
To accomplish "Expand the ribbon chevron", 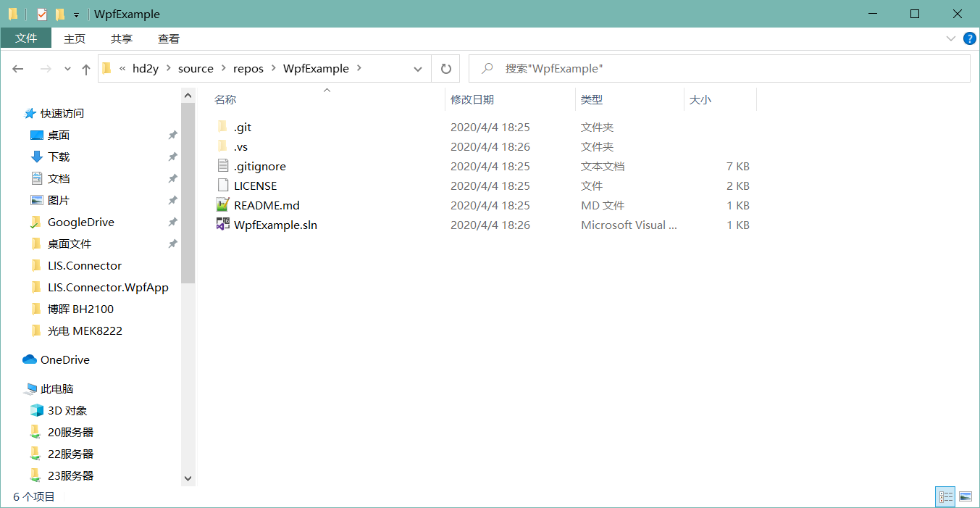I will [x=951, y=38].
